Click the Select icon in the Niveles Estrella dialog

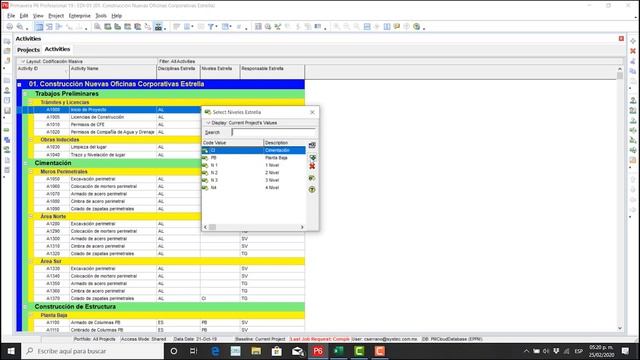pos(312,145)
